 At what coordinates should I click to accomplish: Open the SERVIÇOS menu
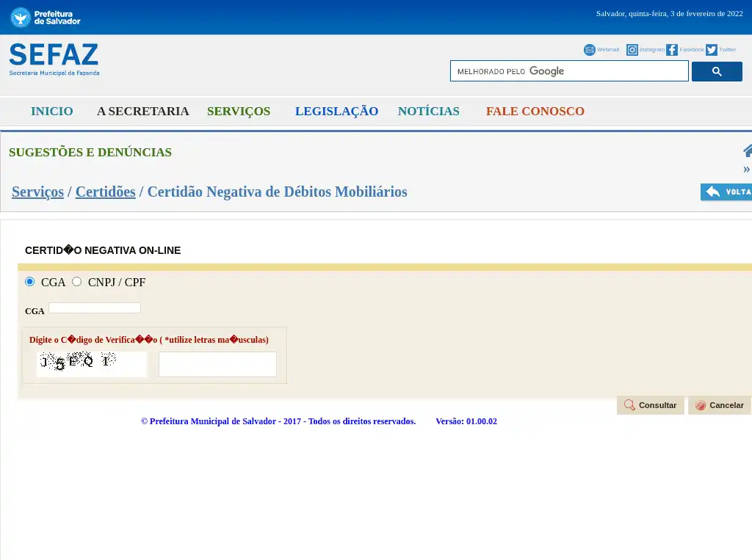pos(239,112)
